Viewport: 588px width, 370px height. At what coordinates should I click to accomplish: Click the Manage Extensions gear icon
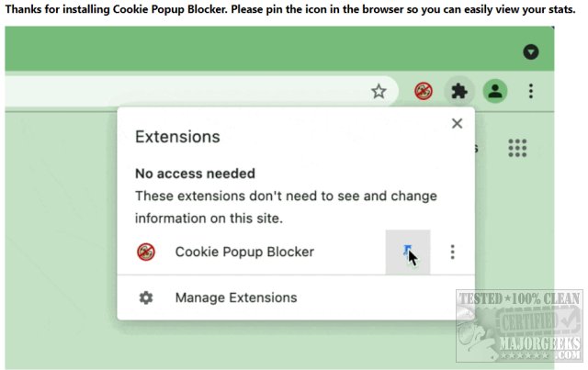coord(145,297)
